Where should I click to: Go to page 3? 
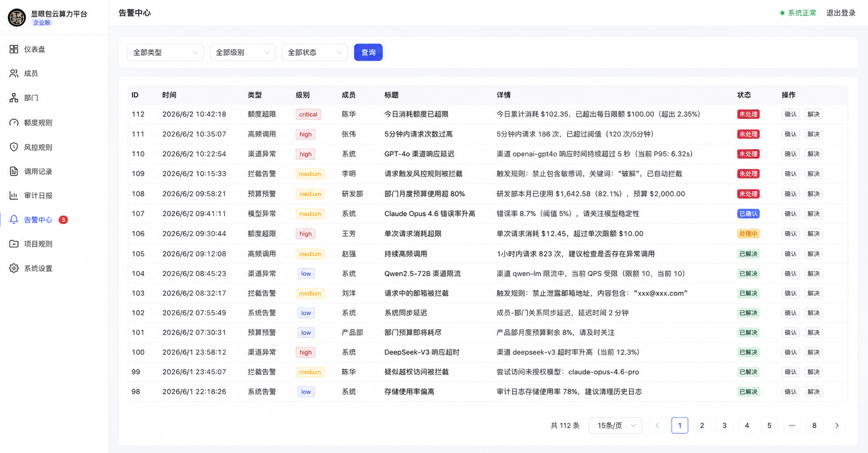724,425
